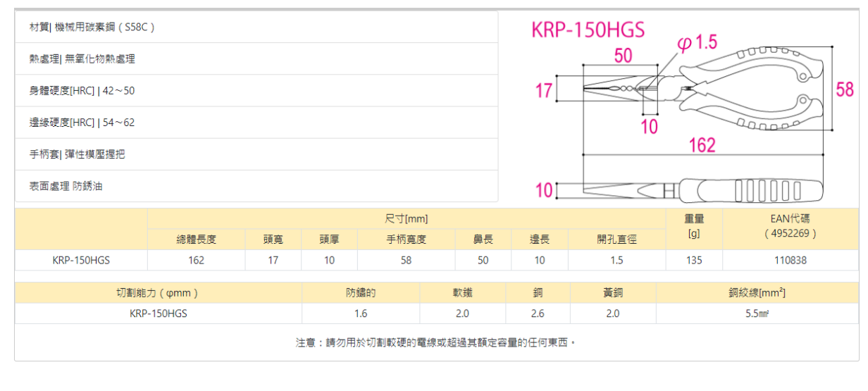This screenshot has height=391, width=868.
Task: Select the 防鏽的 column header
Action: (x=361, y=293)
